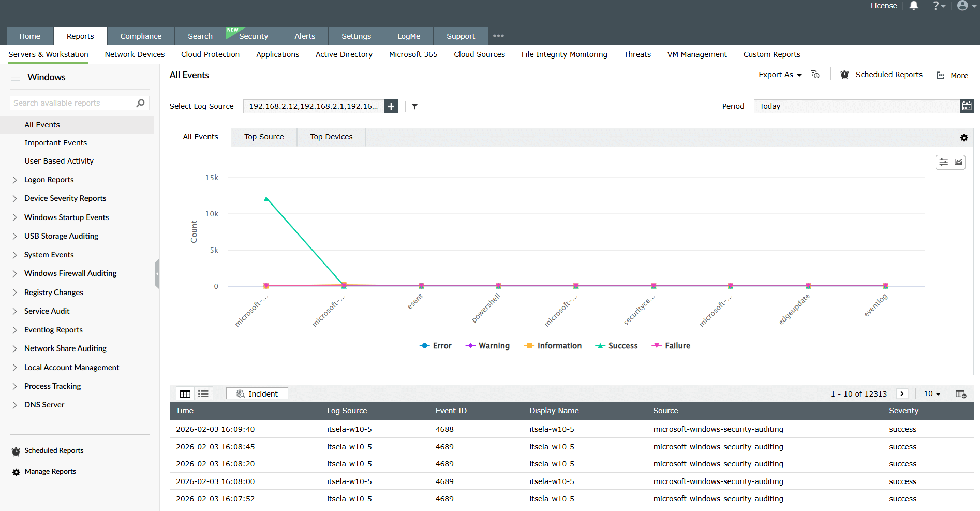Expand Registry Changes group
The width and height of the screenshot is (980, 511).
pyautogui.click(x=14, y=293)
